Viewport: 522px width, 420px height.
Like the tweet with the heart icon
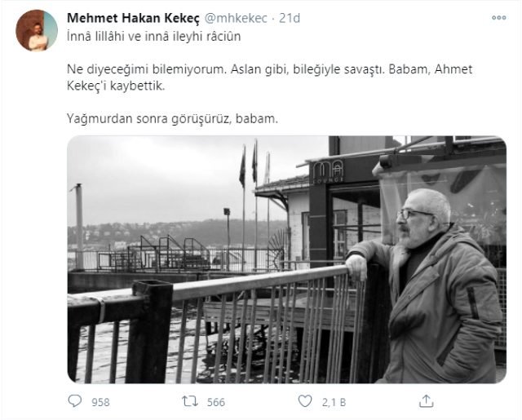click(x=305, y=401)
